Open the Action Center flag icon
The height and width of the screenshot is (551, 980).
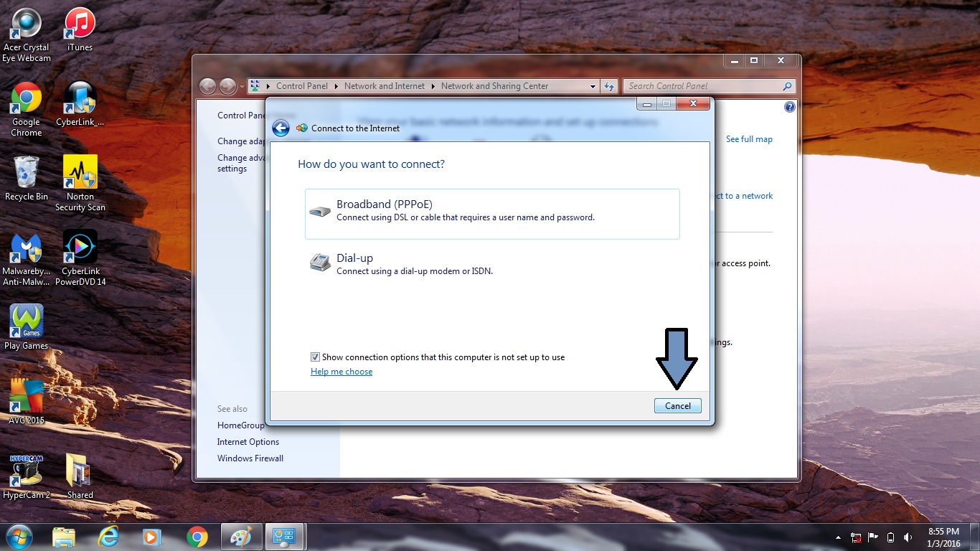click(873, 537)
